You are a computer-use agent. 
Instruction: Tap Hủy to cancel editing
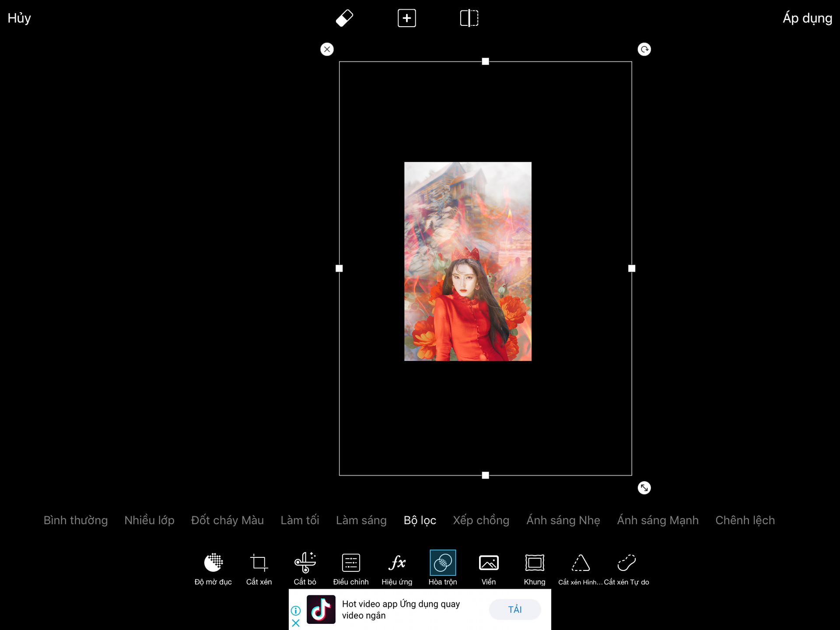pos(19,18)
